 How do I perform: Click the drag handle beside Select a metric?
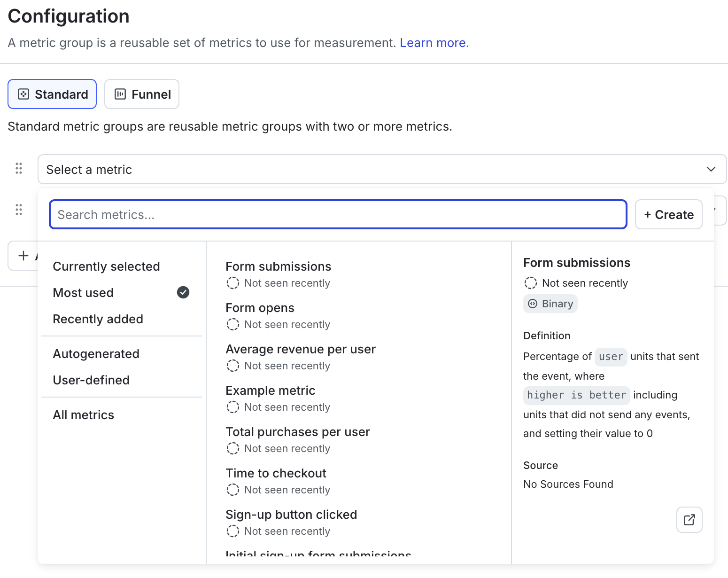pos(19,168)
